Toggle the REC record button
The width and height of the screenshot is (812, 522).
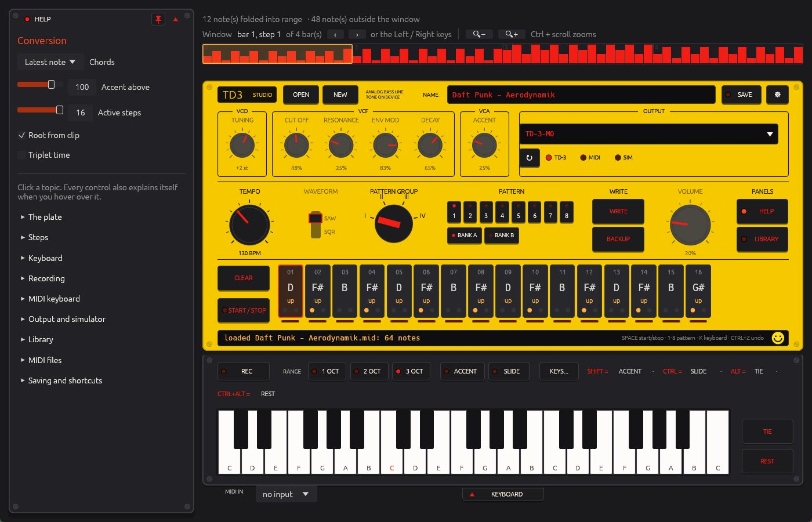click(x=244, y=371)
